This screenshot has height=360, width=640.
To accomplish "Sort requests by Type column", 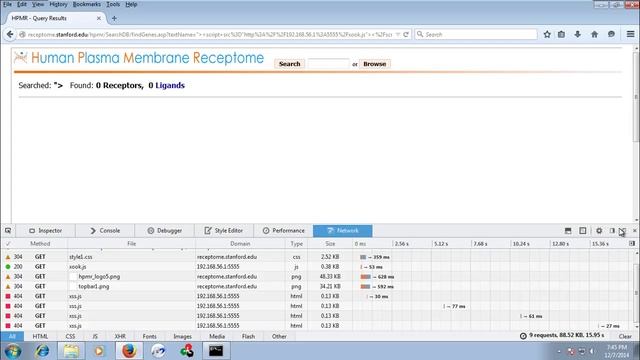I will (x=297, y=244).
